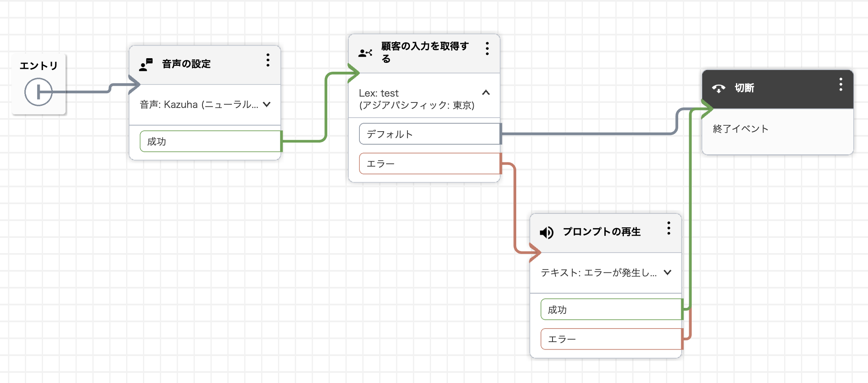The height and width of the screenshot is (383, 868).
Task: Click the entry point circle icon
Action: coord(38,92)
